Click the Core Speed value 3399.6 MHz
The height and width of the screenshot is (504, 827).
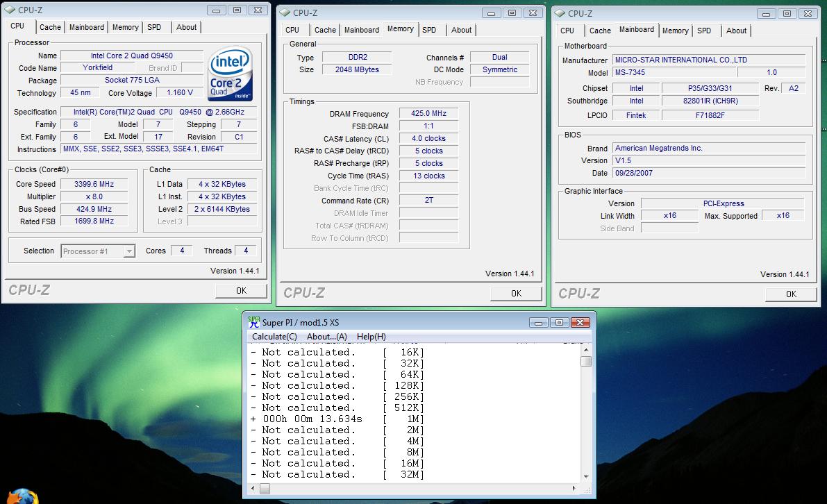click(x=94, y=184)
